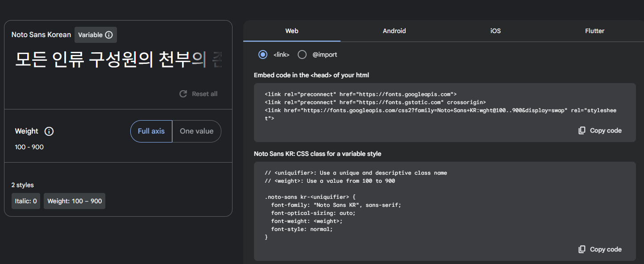Choose One value weight mode
The image size is (644, 264).
click(x=197, y=131)
